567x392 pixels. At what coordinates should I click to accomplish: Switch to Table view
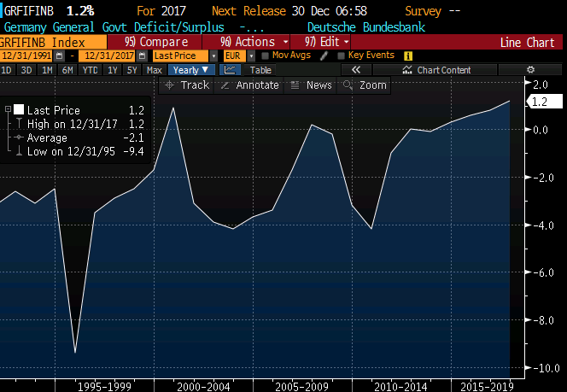[x=260, y=70]
